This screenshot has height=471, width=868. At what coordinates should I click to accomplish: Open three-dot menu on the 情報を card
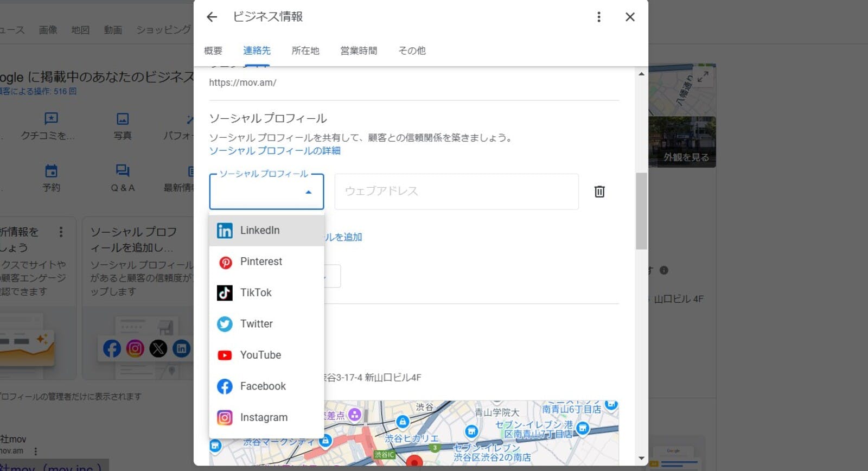61,232
